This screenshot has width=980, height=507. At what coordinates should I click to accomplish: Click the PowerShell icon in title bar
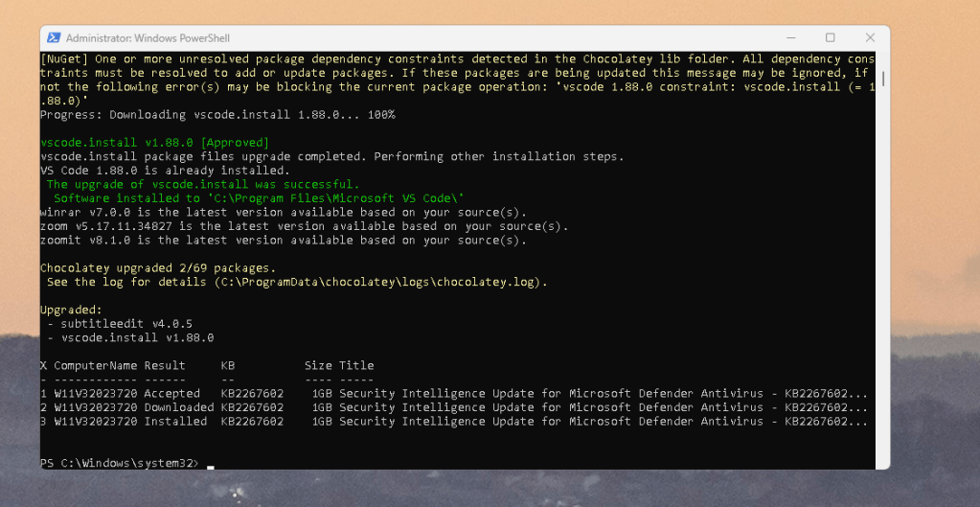[54, 38]
